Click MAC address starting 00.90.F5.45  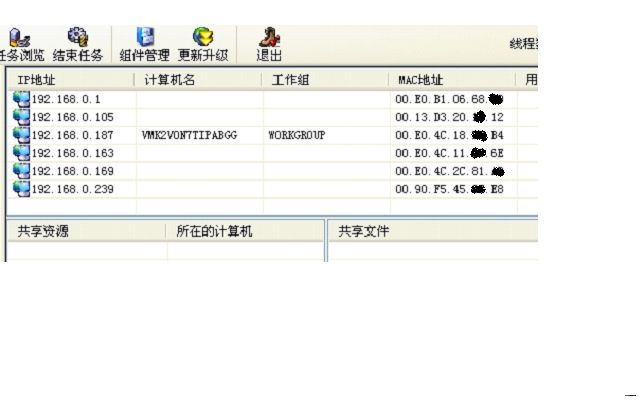pyautogui.click(x=449, y=189)
